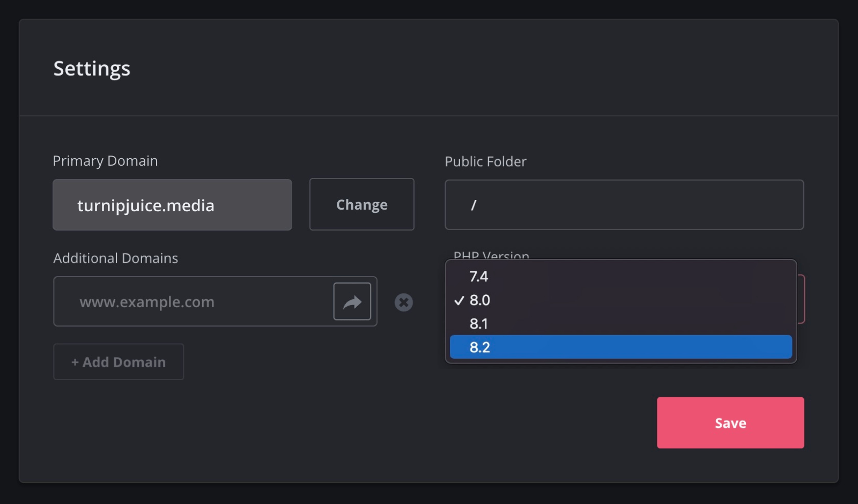Screen dimensions: 858x504
Task: Click the share arrow icon in Additional Domains field
Action: point(352,301)
